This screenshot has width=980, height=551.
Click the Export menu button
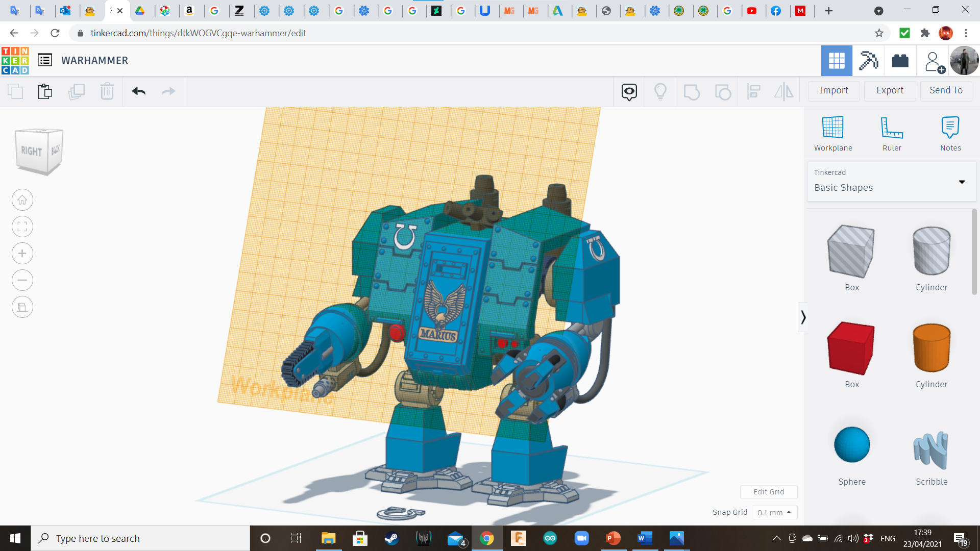[890, 90]
